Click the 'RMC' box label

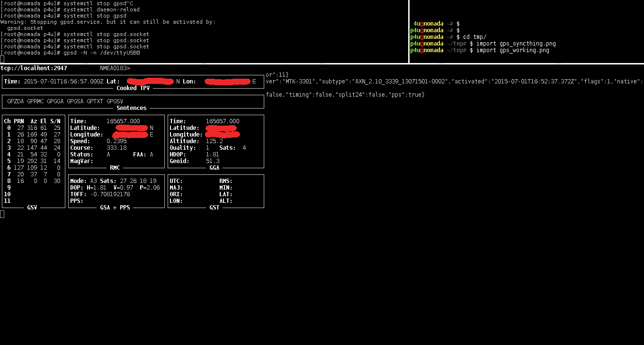pos(115,168)
